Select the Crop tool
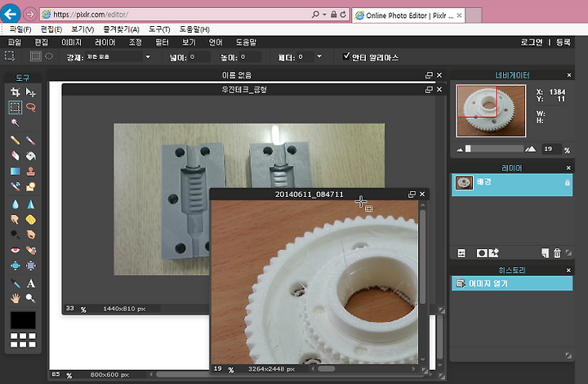 coord(15,92)
